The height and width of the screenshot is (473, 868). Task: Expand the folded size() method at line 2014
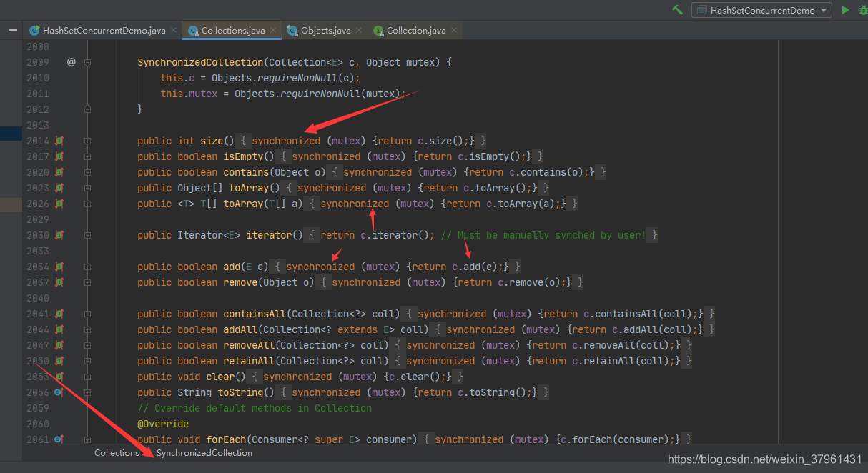coord(87,141)
